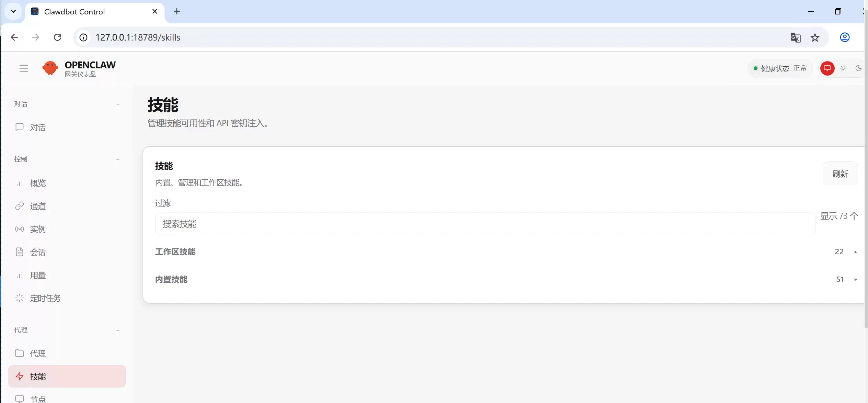This screenshot has width=868, height=403.
Task: Expand the 工作区技能 section
Action: point(506,252)
